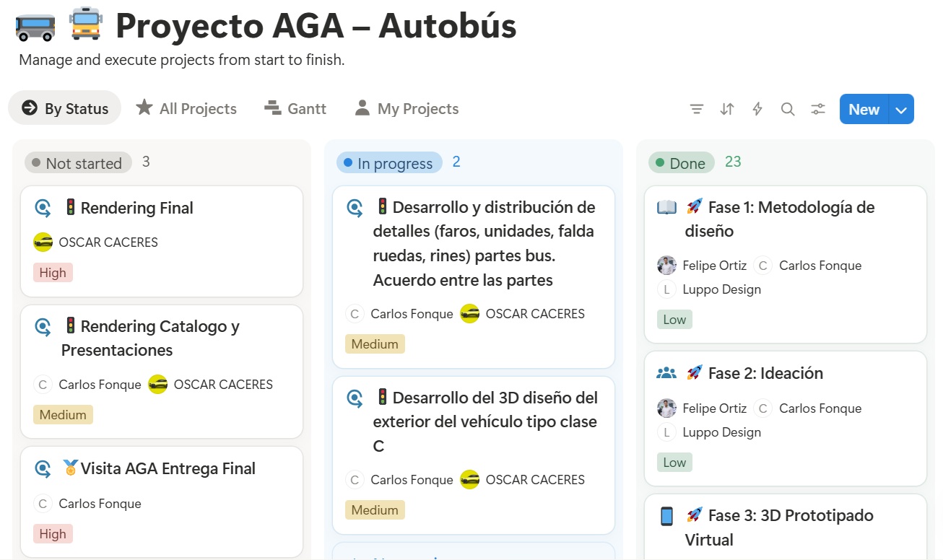Click the phone icon on Fase 3 card

pyautogui.click(x=666, y=516)
